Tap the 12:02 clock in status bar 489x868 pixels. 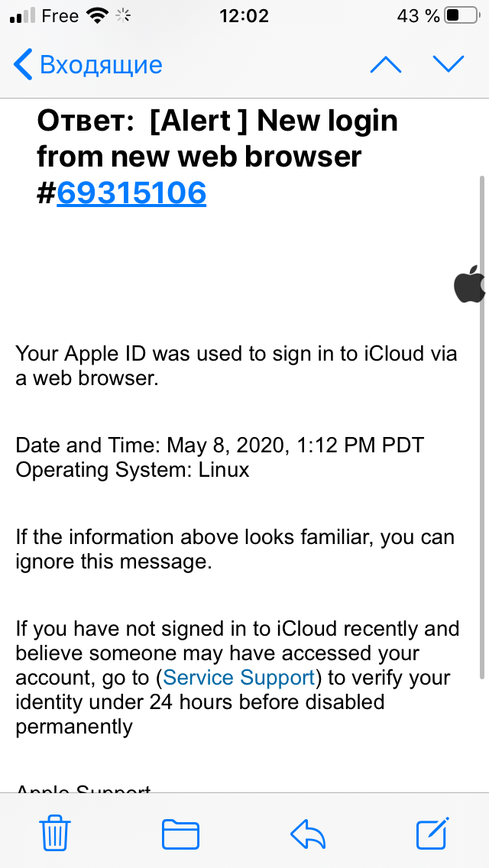point(244,16)
